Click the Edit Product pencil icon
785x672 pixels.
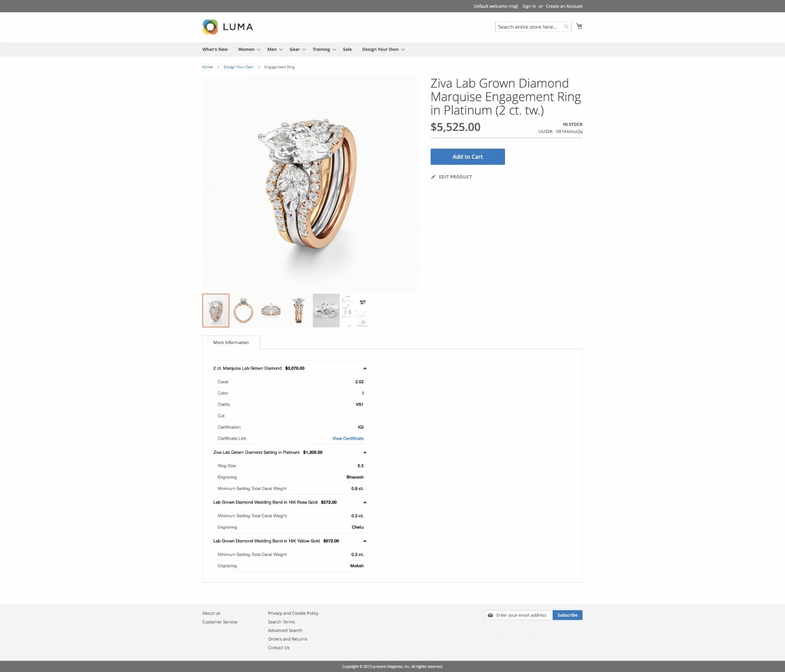(x=433, y=177)
